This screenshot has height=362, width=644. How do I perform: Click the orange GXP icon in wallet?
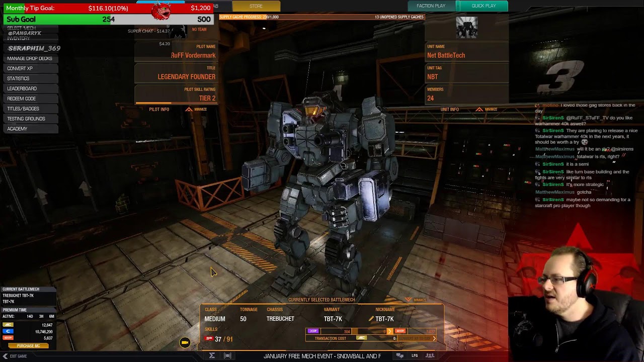point(8,338)
